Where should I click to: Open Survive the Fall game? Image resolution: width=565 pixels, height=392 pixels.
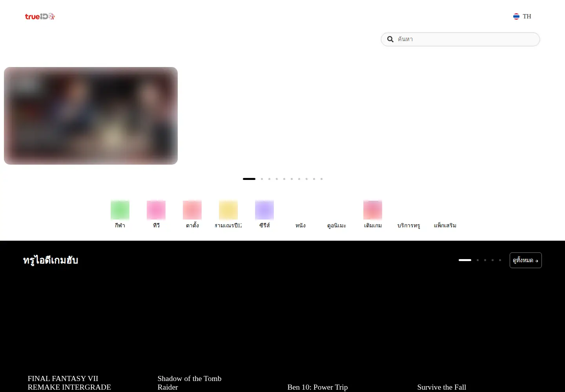pos(442,387)
